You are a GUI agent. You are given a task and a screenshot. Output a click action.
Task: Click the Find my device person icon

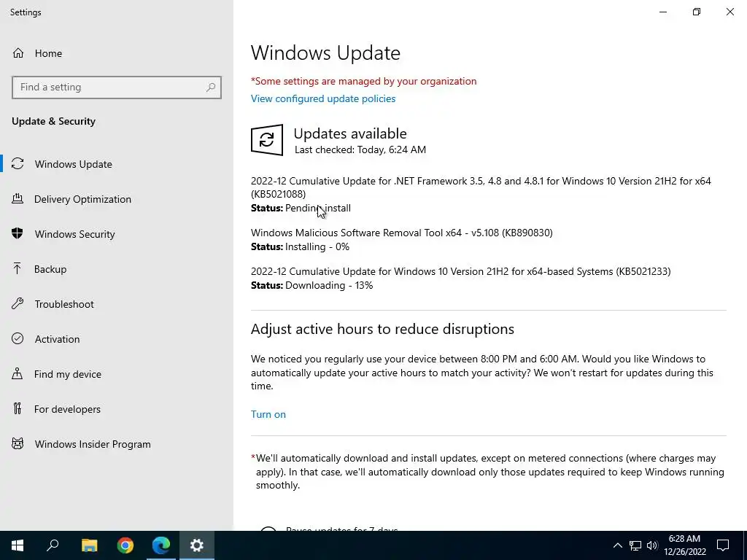click(18, 373)
